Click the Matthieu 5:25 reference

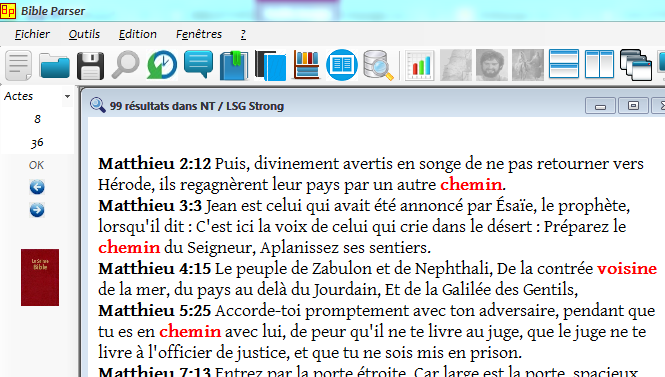tap(154, 311)
